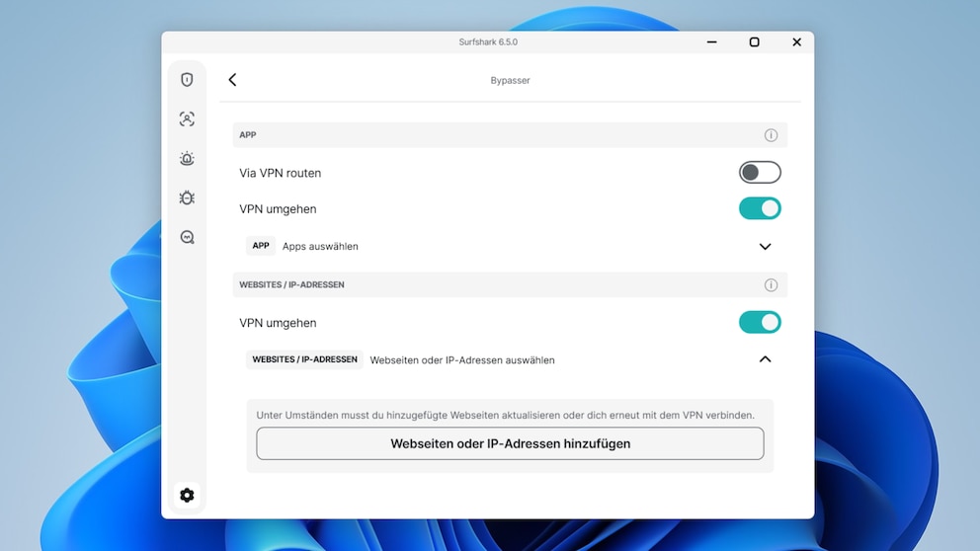Show info for the APP section
Image resolution: width=980 pixels, height=551 pixels.
[771, 135]
